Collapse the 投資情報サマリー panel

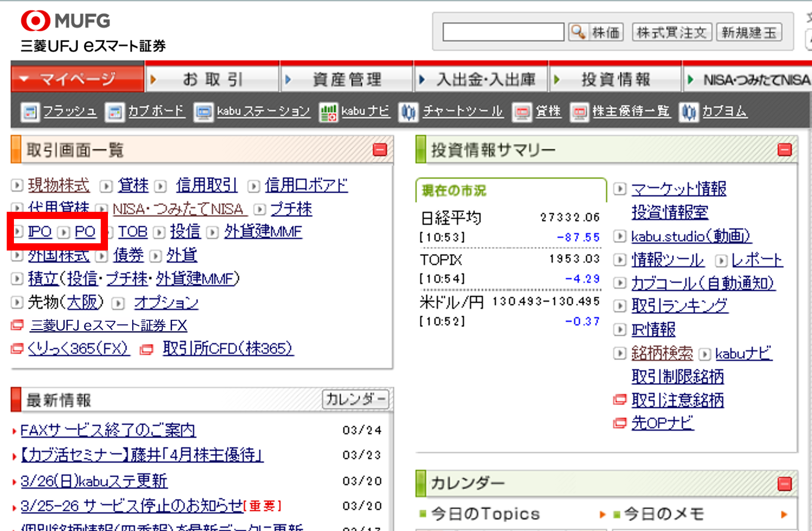[x=785, y=150]
